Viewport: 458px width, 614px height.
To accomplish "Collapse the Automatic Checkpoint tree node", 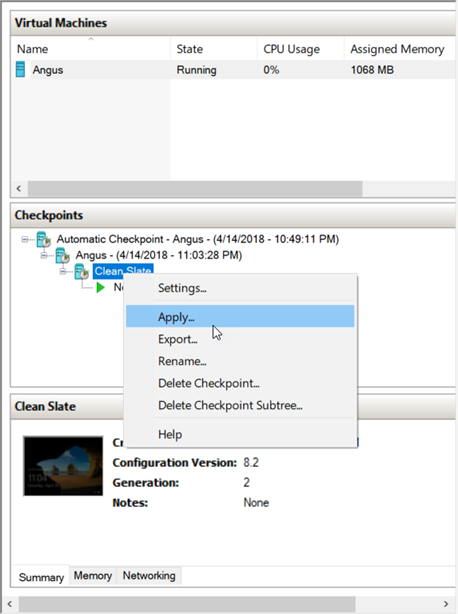I will point(25,239).
